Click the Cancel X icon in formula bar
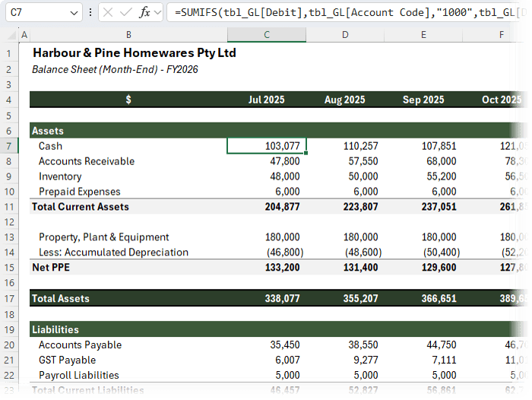Viewport: 532px width, 400px height. (x=108, y=13)
